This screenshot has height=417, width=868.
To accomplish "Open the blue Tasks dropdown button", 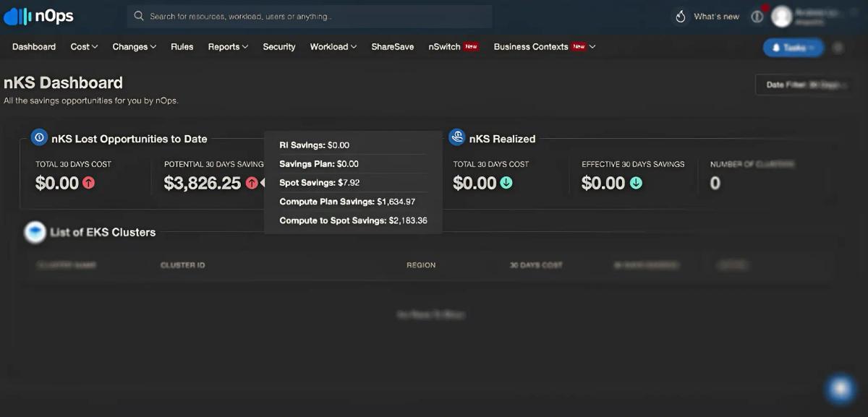I will point(793,48).
